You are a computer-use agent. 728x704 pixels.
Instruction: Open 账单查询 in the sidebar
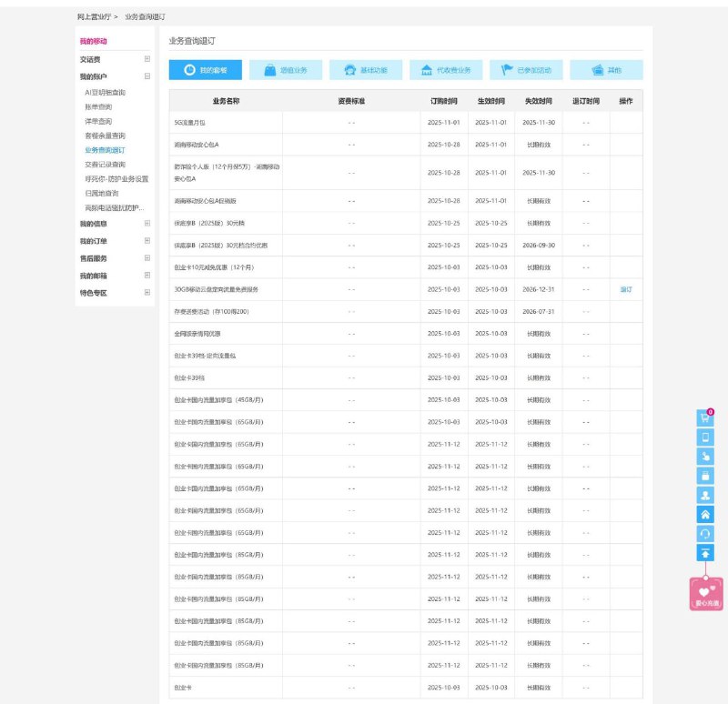(98, 106)
